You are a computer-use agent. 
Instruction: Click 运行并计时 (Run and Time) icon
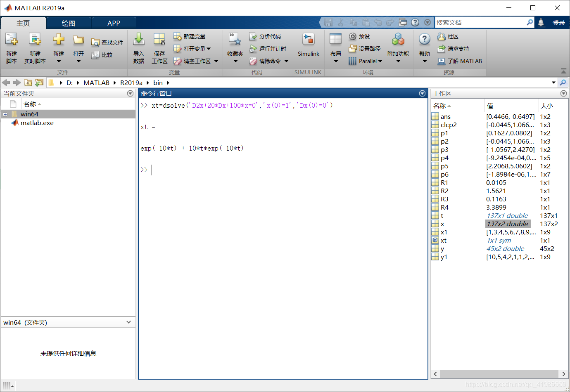253,49
